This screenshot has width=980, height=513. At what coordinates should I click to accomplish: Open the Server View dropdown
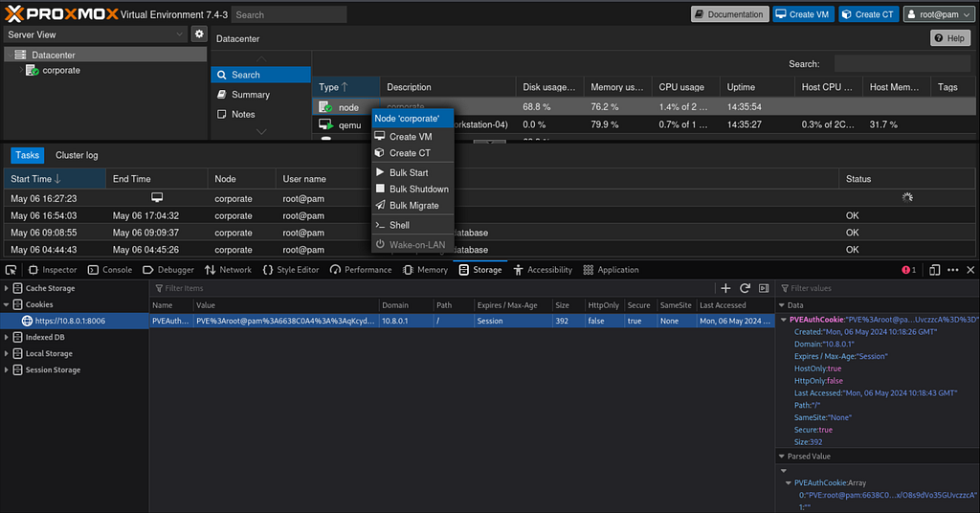(x=95, y=34)
